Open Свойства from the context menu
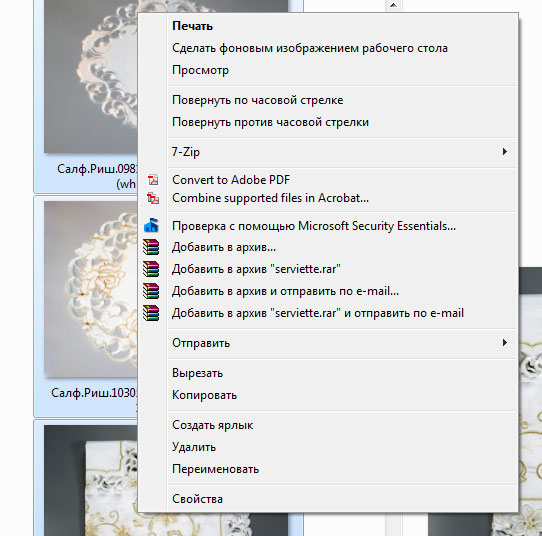 click(x=327, y=499)
